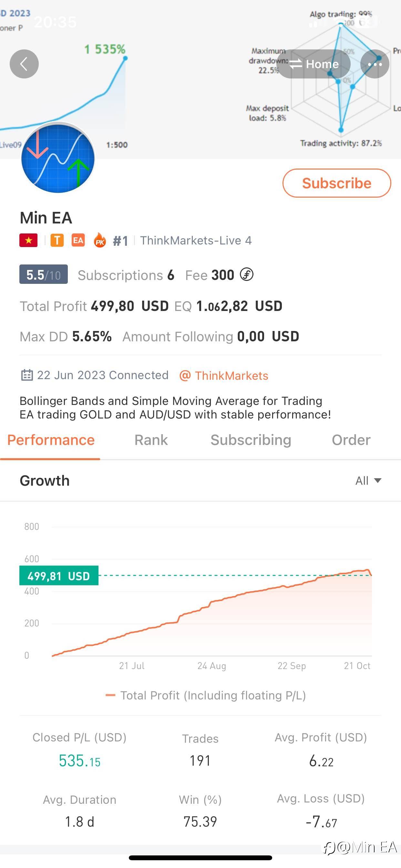Tap the back arrow button
The width and height of the screenshot is (401, 868).
[x=24, y=64]
